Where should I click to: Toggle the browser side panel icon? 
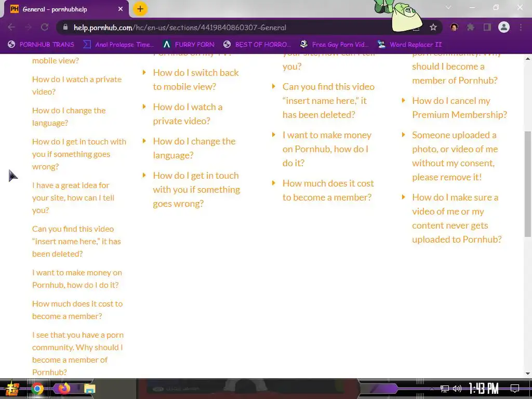click(487, 27)
